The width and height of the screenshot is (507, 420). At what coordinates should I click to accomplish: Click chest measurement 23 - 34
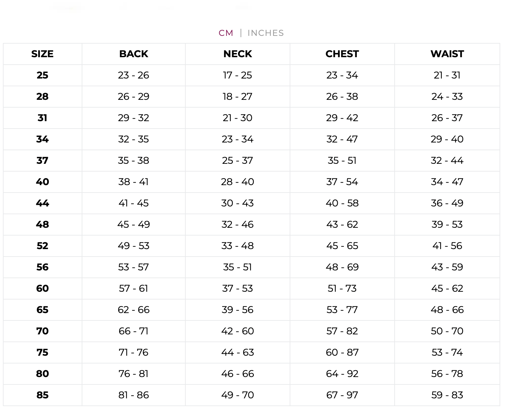[x=342, y=75]
